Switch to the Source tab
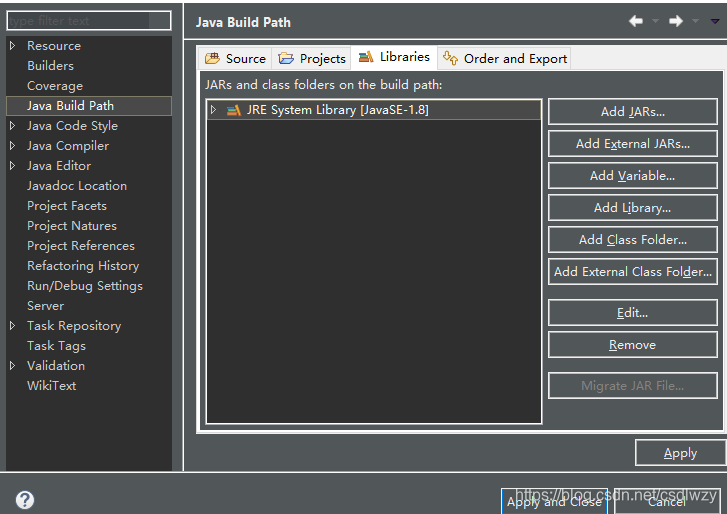727x514 pixels. [x=236, y=58]
